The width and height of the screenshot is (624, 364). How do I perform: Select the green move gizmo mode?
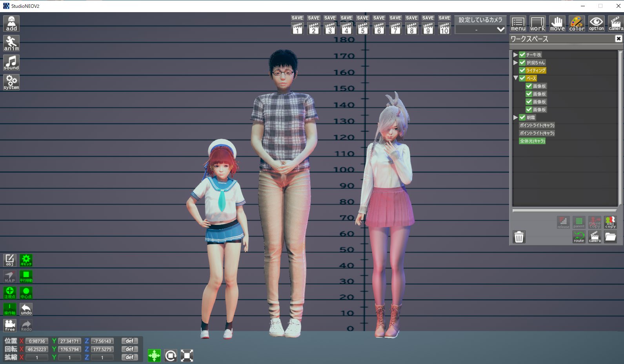(x=154, y=355)
